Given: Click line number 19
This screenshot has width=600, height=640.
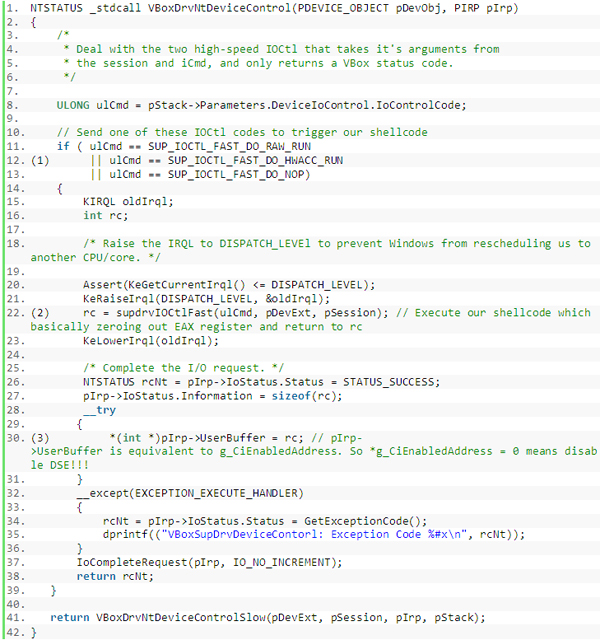Looking at the screenshot, I should pos(15,271).
